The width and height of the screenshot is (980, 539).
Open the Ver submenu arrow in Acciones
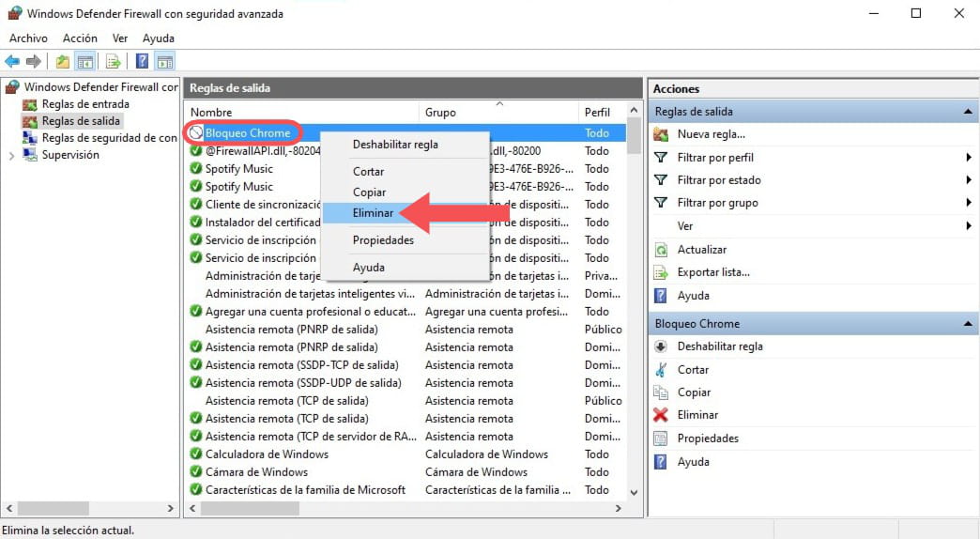968,225
